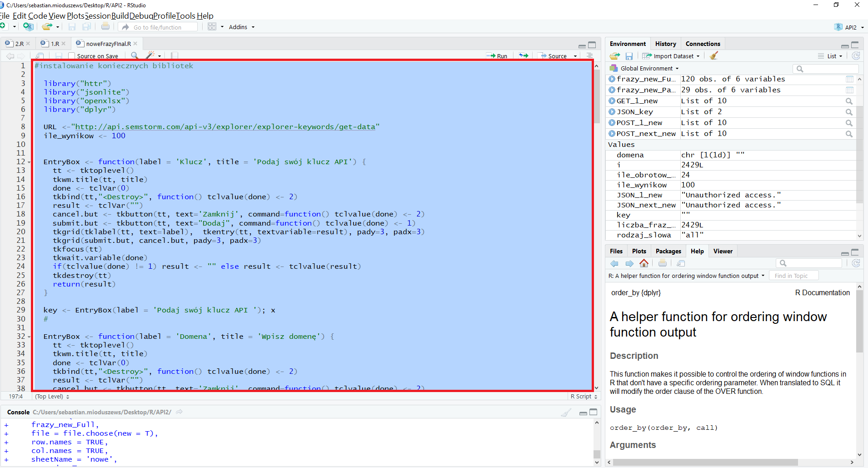Viewport: 868px width, 468px height.
Task: Open the Packages tab
Action: point(668,251)
